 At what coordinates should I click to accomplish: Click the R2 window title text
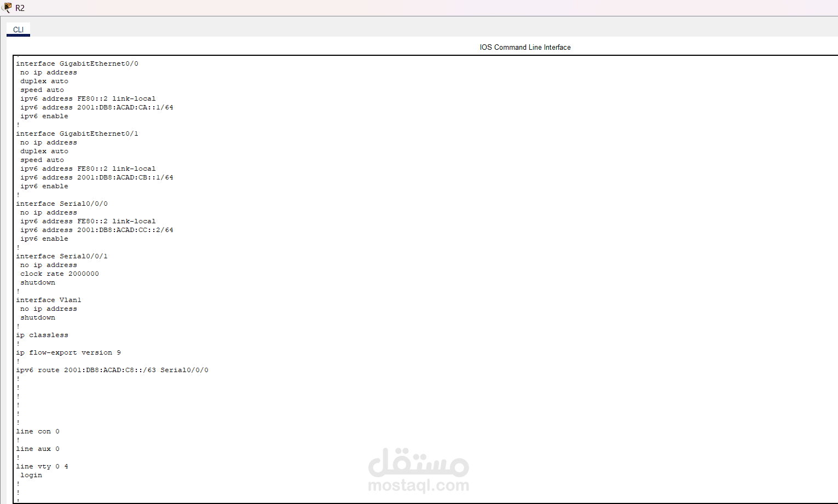coord(20,8)
